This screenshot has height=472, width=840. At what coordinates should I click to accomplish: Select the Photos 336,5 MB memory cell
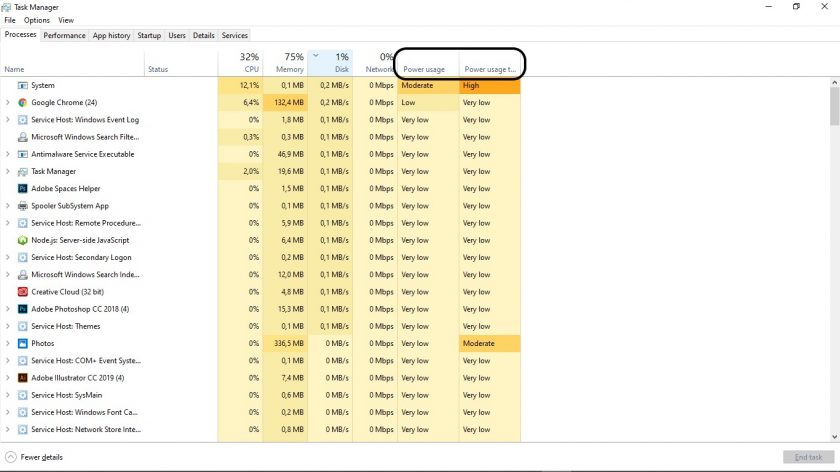(285, 343)
